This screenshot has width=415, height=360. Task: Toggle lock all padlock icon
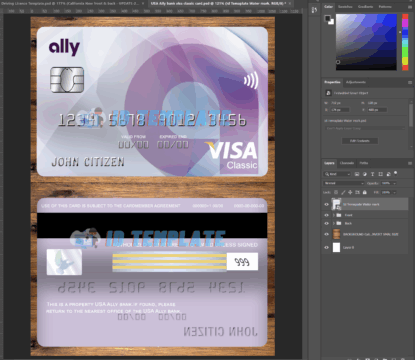point(365,192)
